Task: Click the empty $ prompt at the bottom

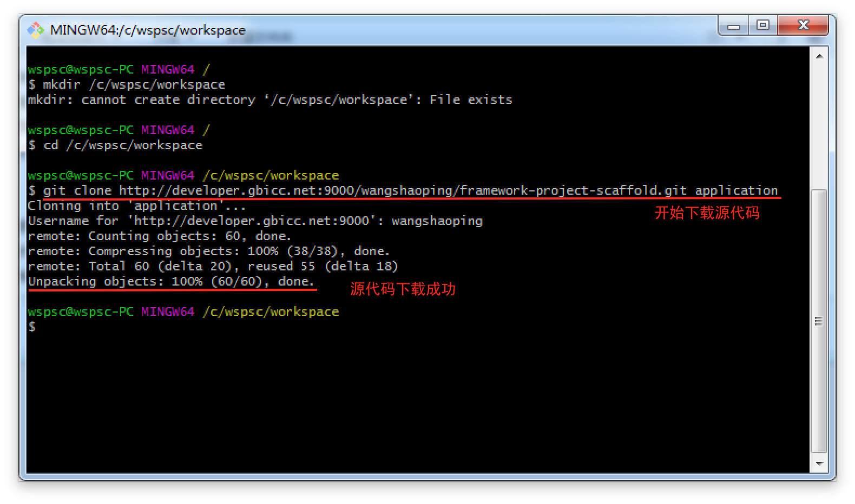Action: click(32, 327)
